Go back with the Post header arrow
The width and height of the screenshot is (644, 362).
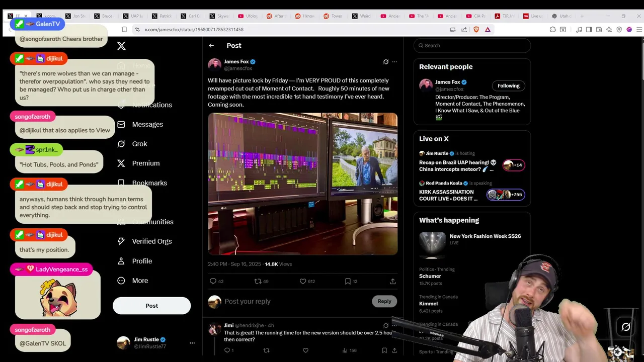click(x=211, y=45)
